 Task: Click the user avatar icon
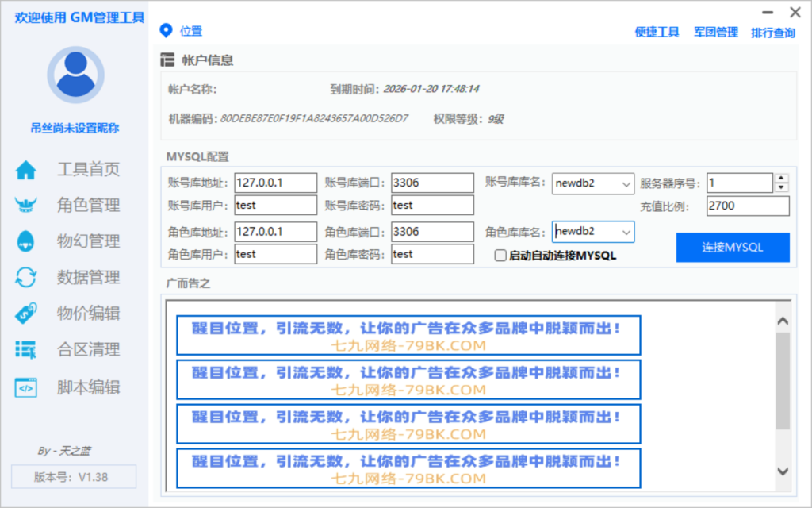[x=75, y=73]
